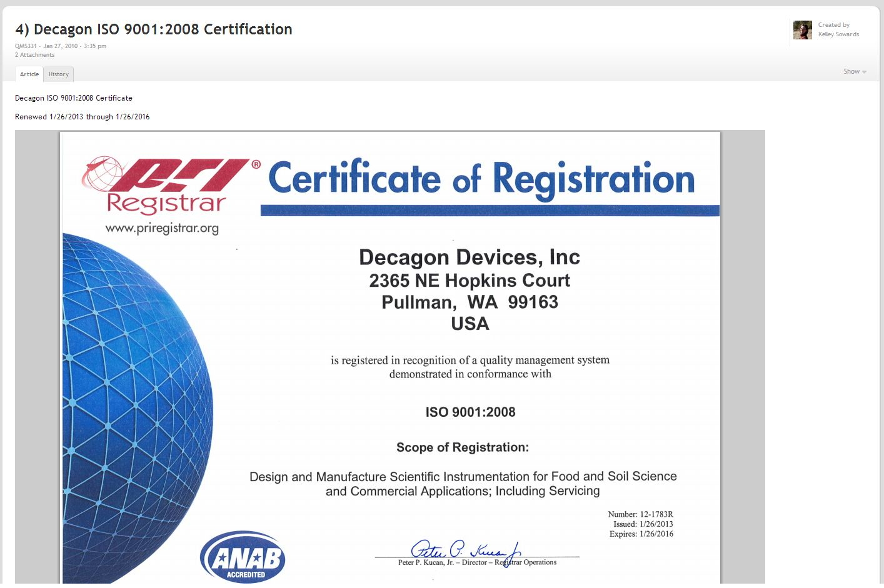Image resolution: width=884 pixels, height=588 pixels.
Task: Click the PRI Registrar logo
Action: coord(169,184)
